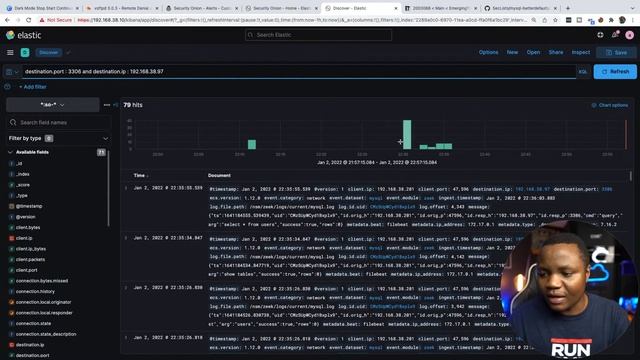Click New in the Discover toolbar

pos(512,52)
